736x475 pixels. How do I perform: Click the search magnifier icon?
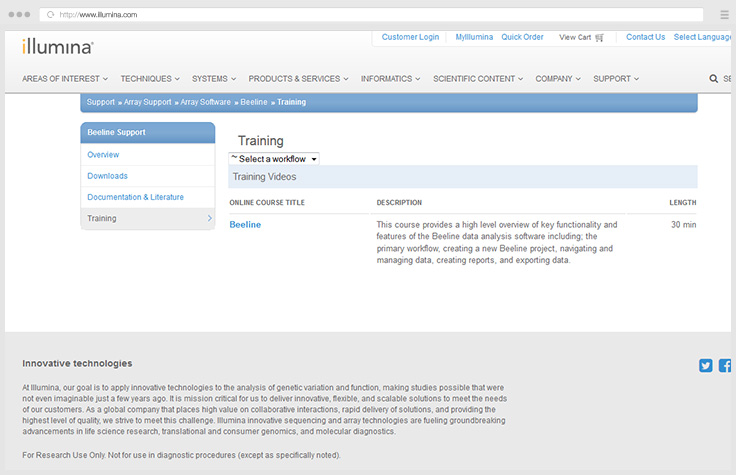click(x=713, y=79)
